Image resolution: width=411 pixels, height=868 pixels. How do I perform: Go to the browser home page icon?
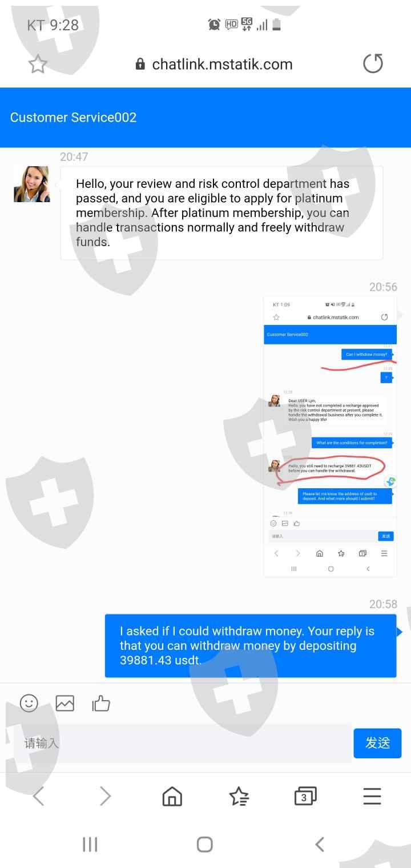[x=172, y=796]
